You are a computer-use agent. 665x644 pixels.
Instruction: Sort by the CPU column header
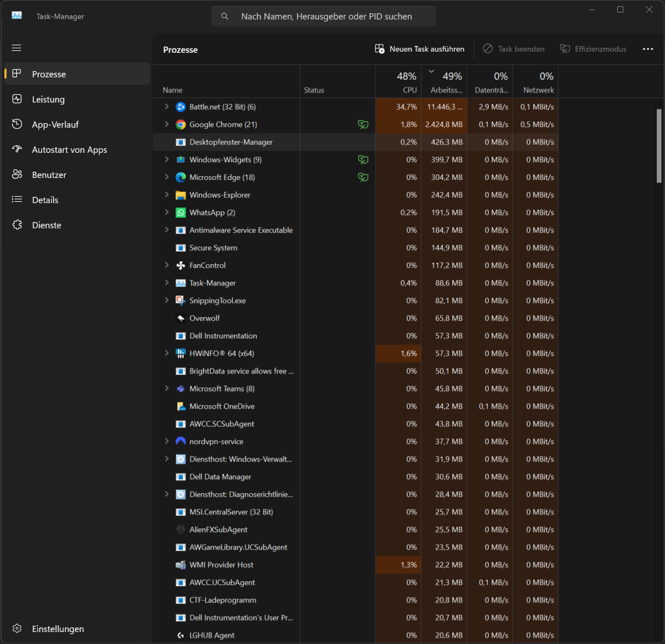[398, 82]
